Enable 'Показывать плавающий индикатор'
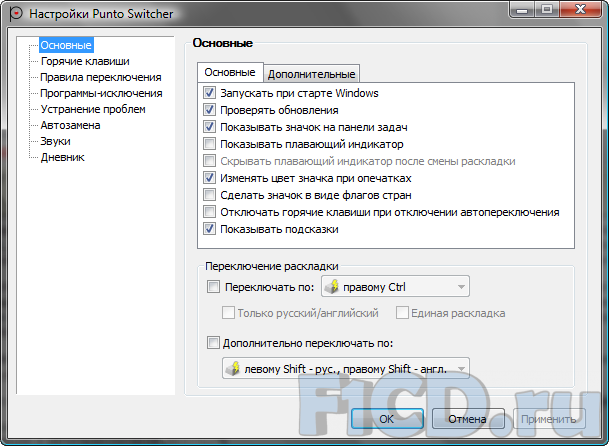The image size is (609, 446). (209, 144)
